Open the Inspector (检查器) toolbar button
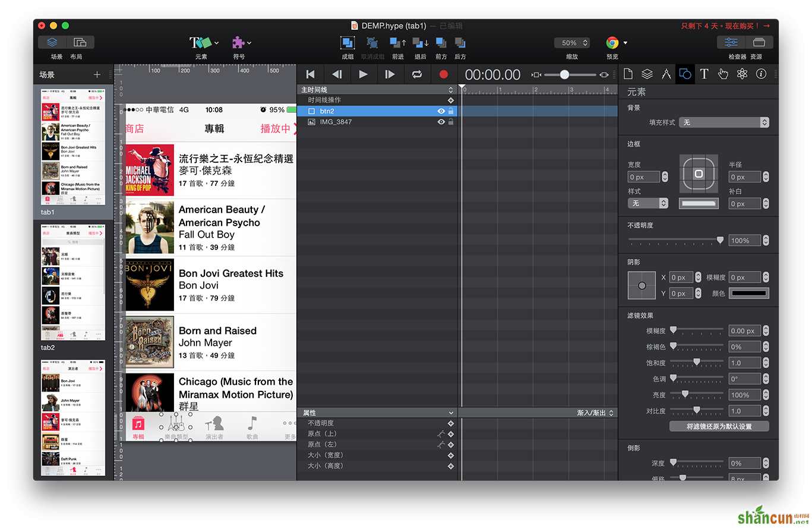 point(731,42)
